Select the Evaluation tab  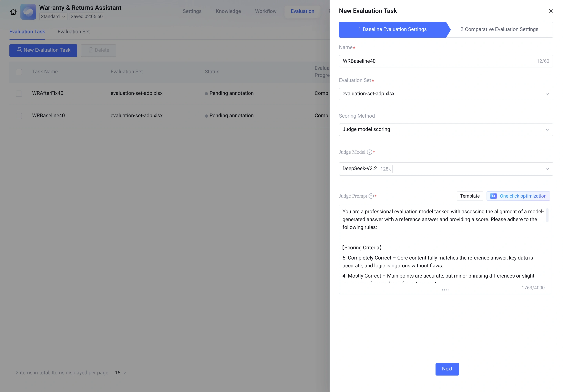tap(302, 11)
